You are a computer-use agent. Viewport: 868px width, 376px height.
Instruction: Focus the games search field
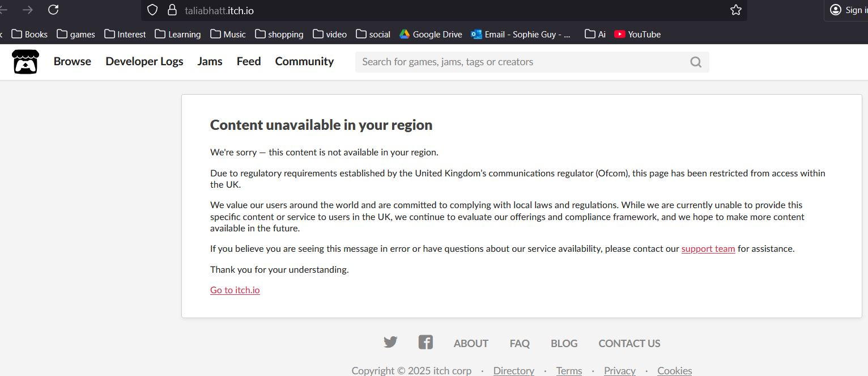click(521, 62)
